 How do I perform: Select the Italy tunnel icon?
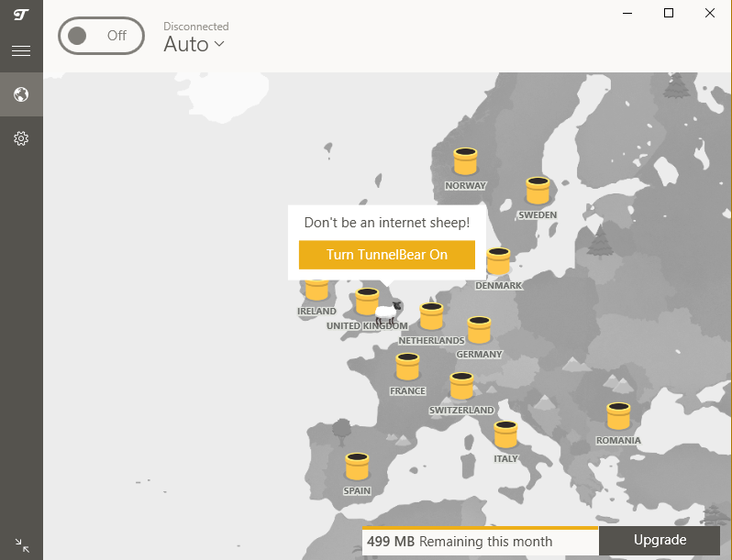(505, 434)
